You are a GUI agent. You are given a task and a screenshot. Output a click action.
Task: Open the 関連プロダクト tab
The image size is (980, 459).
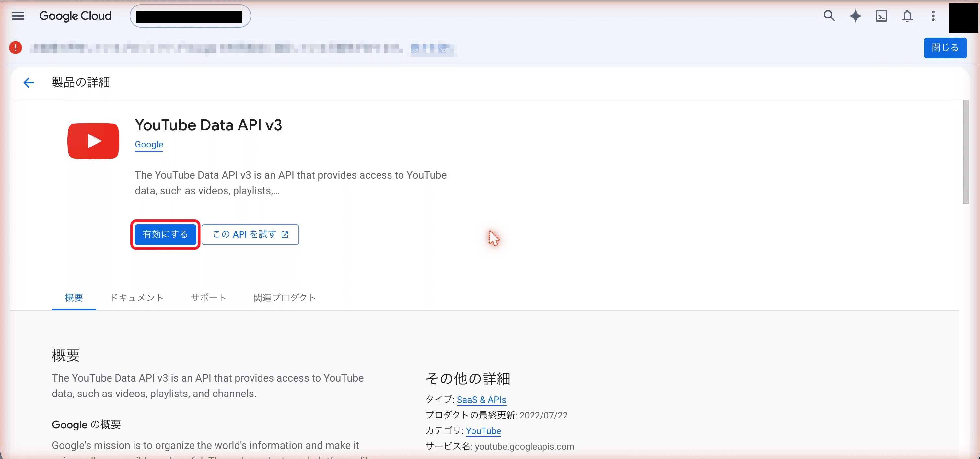(x=285, y=298)
